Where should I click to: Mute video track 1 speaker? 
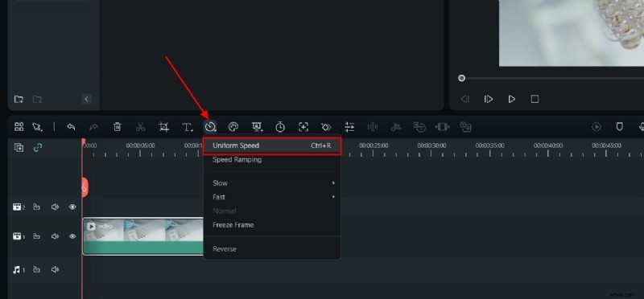click(x=55, y=236)
